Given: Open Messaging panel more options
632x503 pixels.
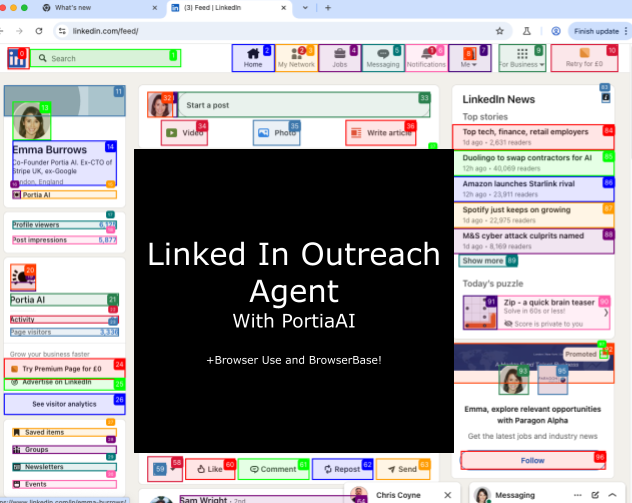Looking at the screenshot, I should pos(578,495).
